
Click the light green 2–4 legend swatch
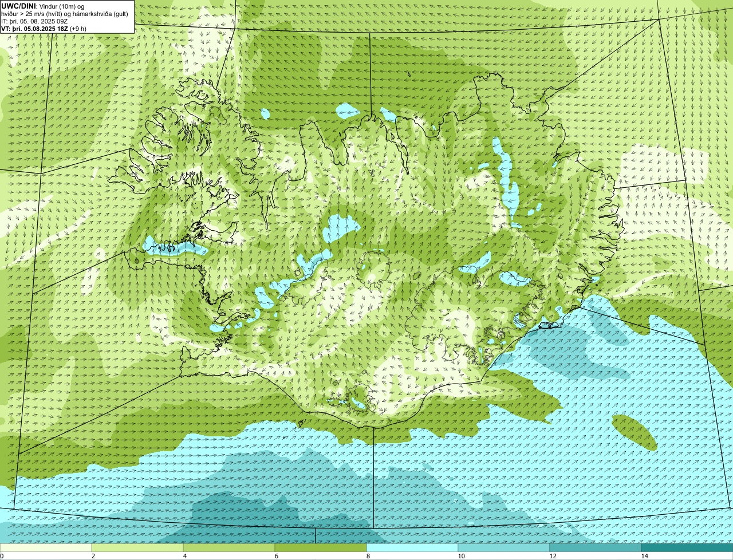pos(137,547)
